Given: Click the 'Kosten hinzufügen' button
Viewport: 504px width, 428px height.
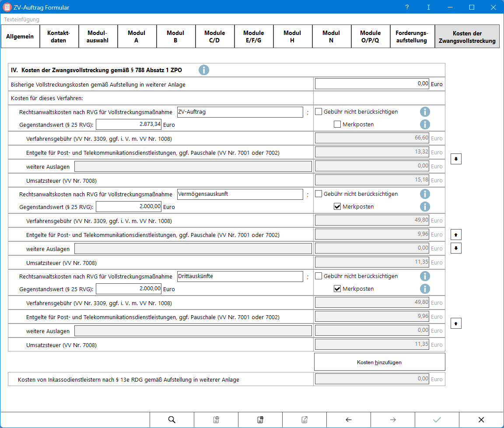Looking at the screenshot, I should point(379,362).
